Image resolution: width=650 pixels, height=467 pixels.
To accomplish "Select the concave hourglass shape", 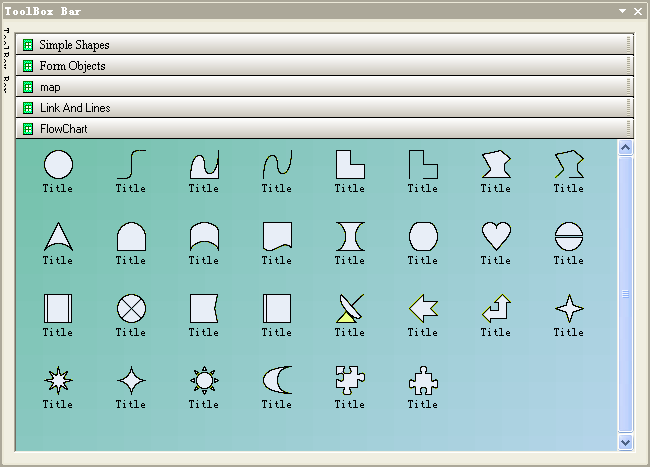I will click(350, 237).
